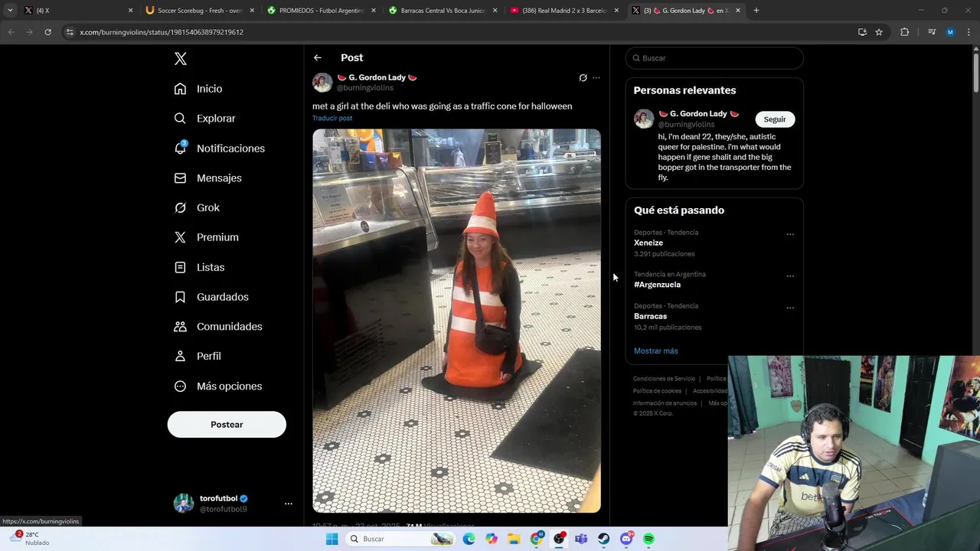This screenshot has width=980, height=551.
Task: Go back with the Post arrow
Action: [317, 57]
